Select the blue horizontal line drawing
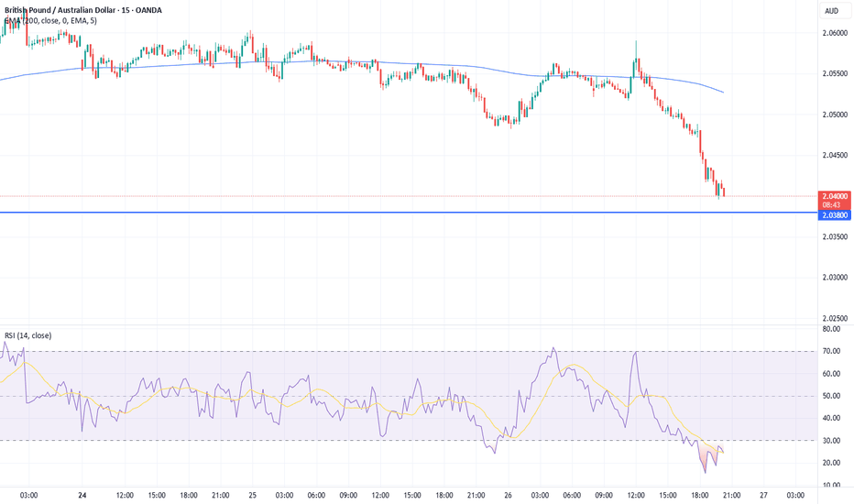 [x=409, y=213]
